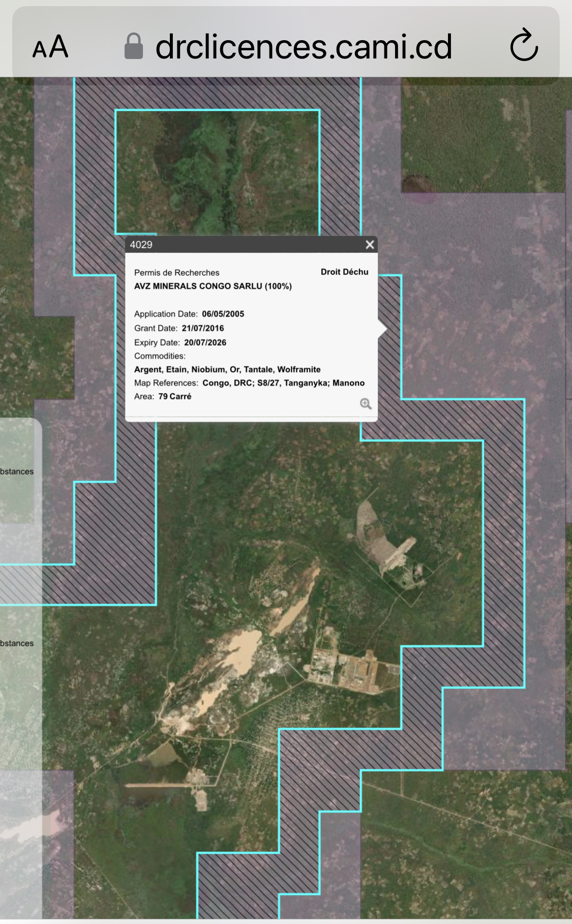572x924 pixels.
Task: Tap the padlock security icon
Action: [x=133, y=46]
